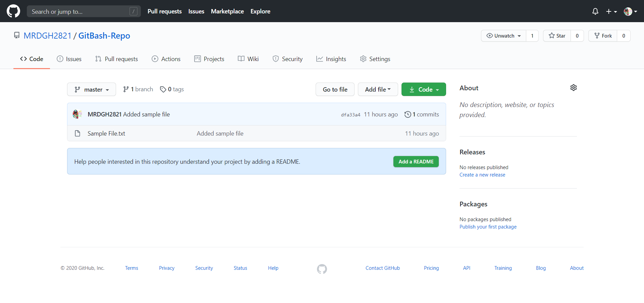This screenshot has height=303, width=644.
Task: Click the Sample File.txt file icon
Action: click(77, 134)
